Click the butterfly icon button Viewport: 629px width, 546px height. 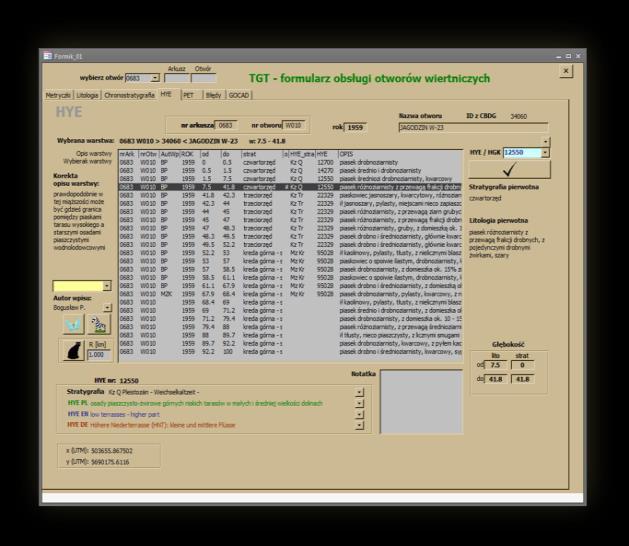(x=74, y=325)
